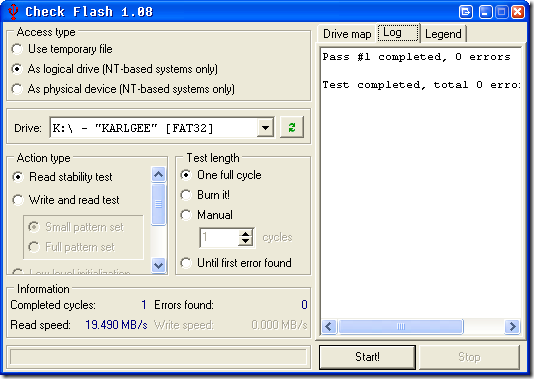Close the Check Flash window

pos(518,12)
